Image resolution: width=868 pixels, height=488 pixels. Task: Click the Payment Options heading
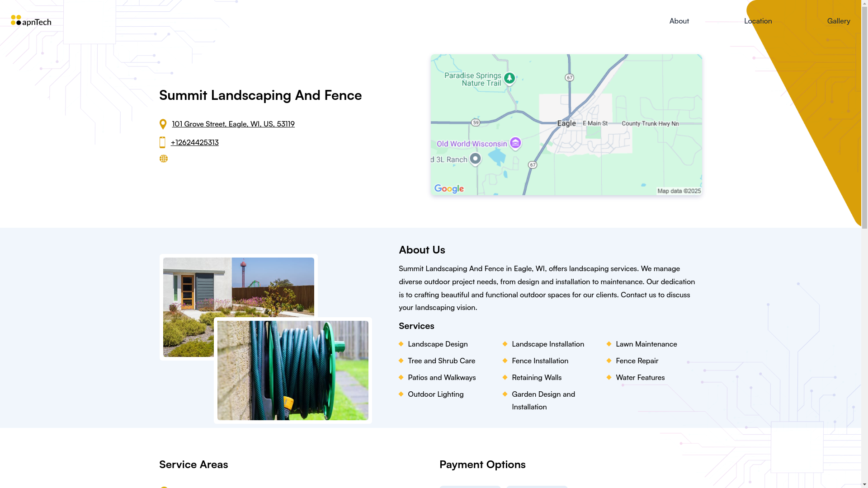pos(482,464)
